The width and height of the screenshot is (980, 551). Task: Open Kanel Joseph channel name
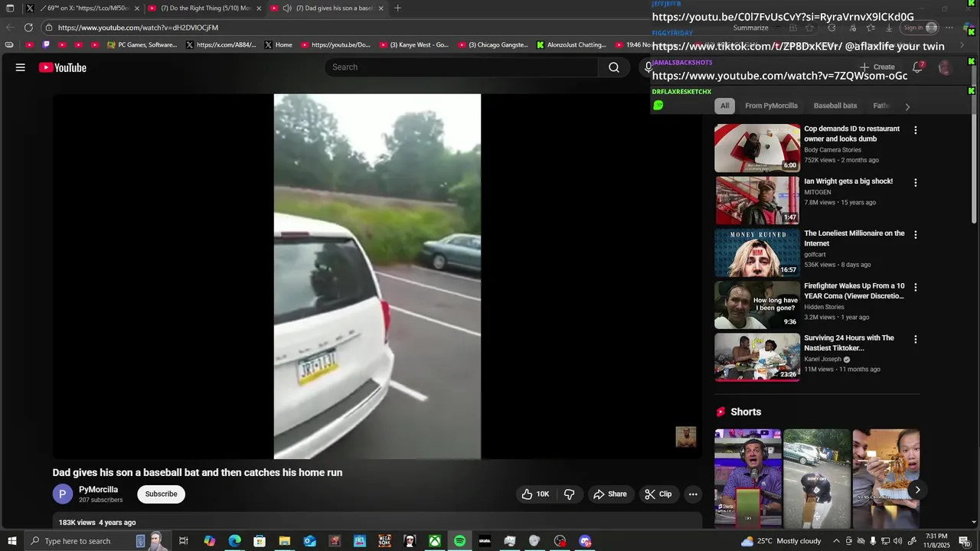(822, 359)
